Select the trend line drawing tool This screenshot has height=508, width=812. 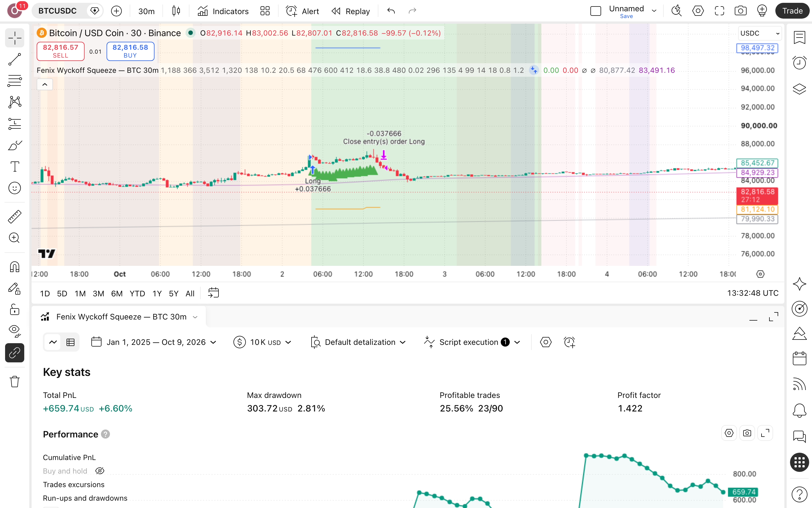pyautogui.click(x=14, y=60)
